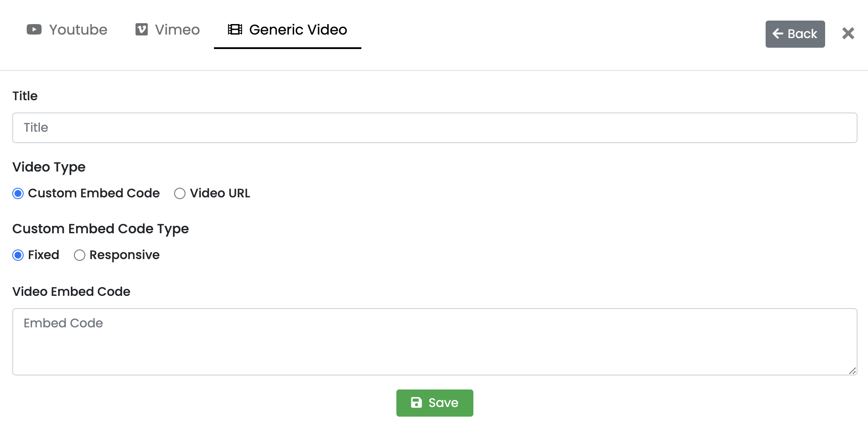Click the Save button
The image size is (868, 428).
click(434, 402)
